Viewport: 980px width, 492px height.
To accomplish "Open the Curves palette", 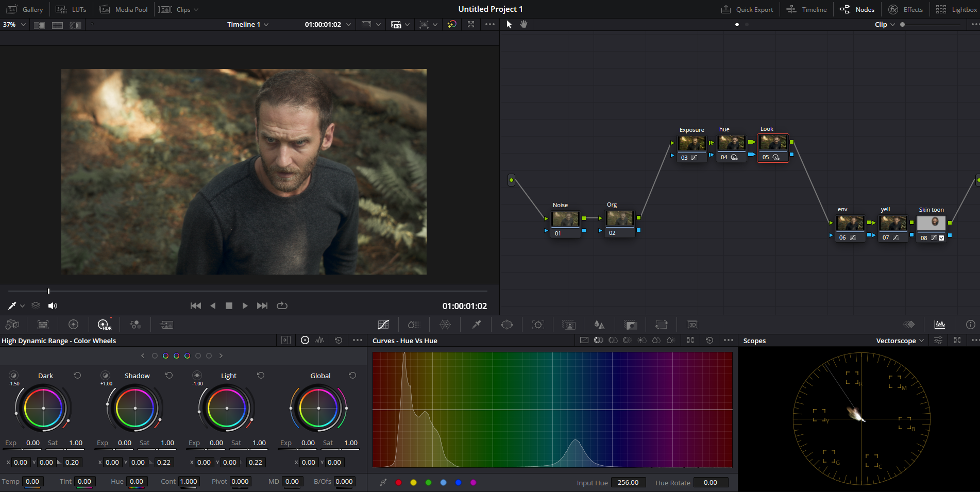I will tap(383, 325).
